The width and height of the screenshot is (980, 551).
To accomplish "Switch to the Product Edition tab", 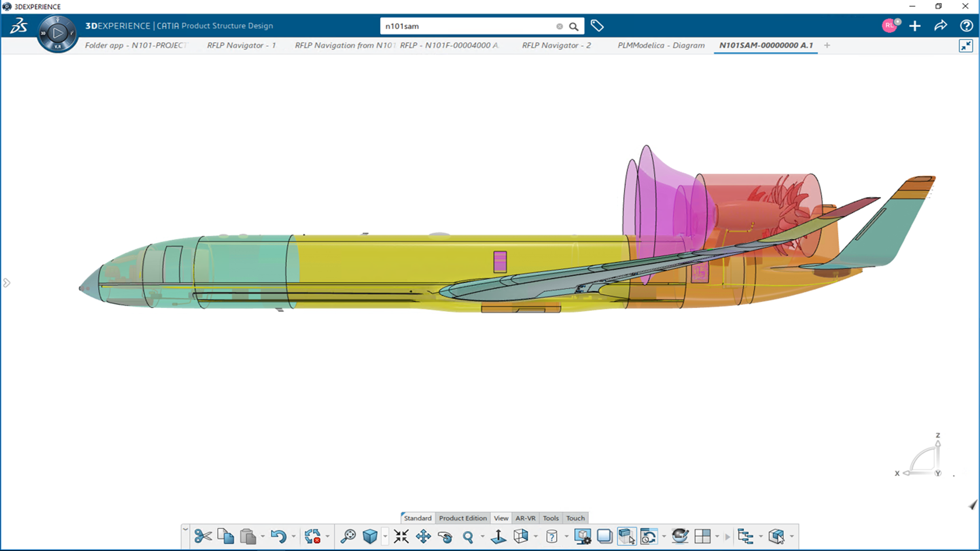I will pos(462,518).
